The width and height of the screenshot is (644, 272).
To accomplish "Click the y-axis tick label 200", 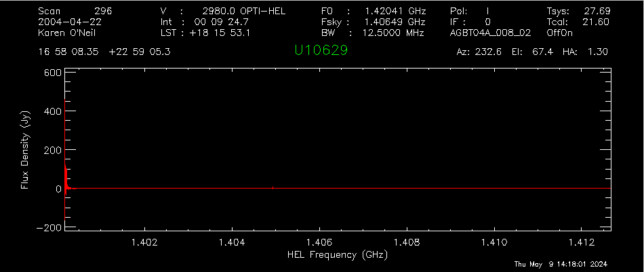I will click(x=53, y=149).
